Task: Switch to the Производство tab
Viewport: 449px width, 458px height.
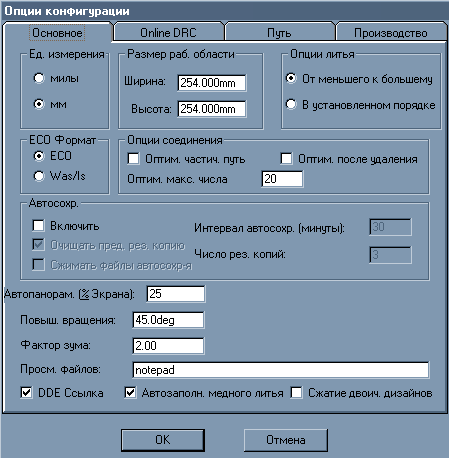Action: coord(391,33)
